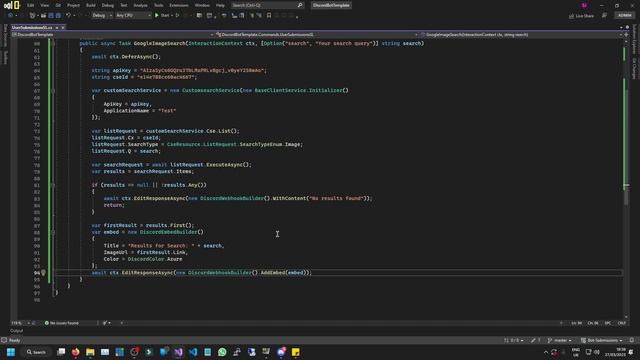Open the Debug configuration dropdown
Screen dimensions: 640x360
102,16
